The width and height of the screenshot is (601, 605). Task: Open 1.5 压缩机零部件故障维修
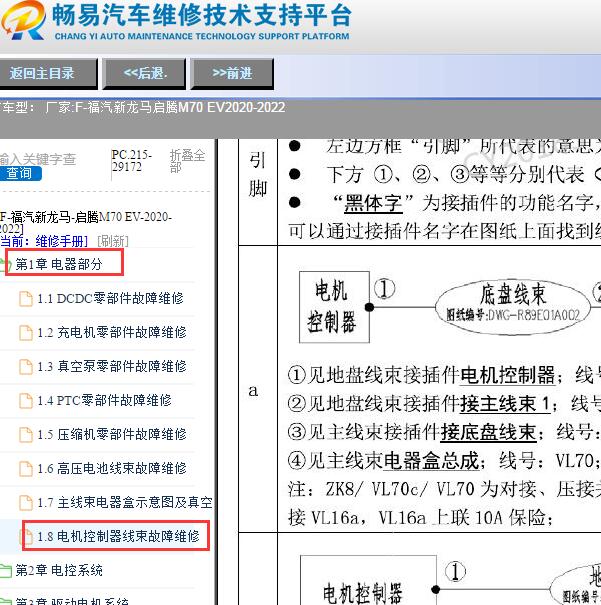coord(111,434)
